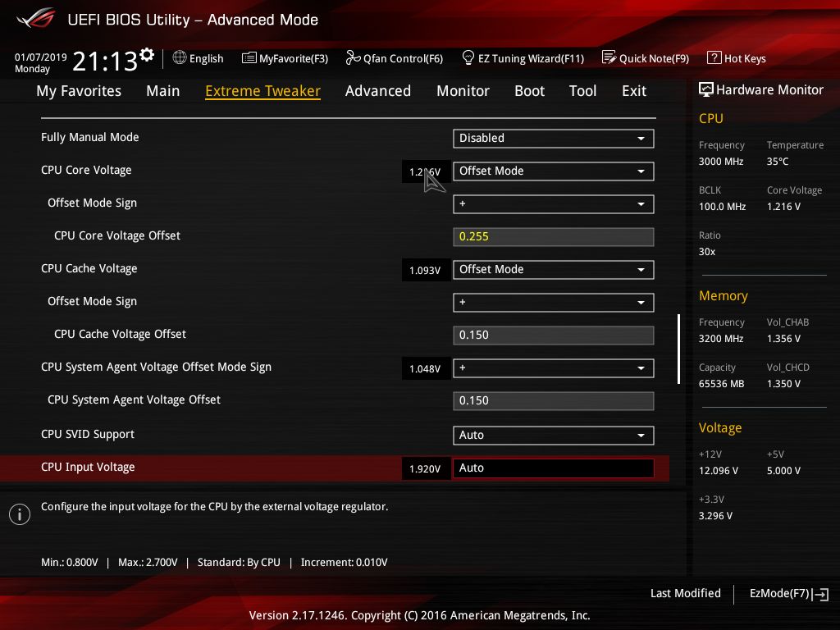840x630 pixels.
Task: Click the 3.296 V reading
Action: click(715, 515)
